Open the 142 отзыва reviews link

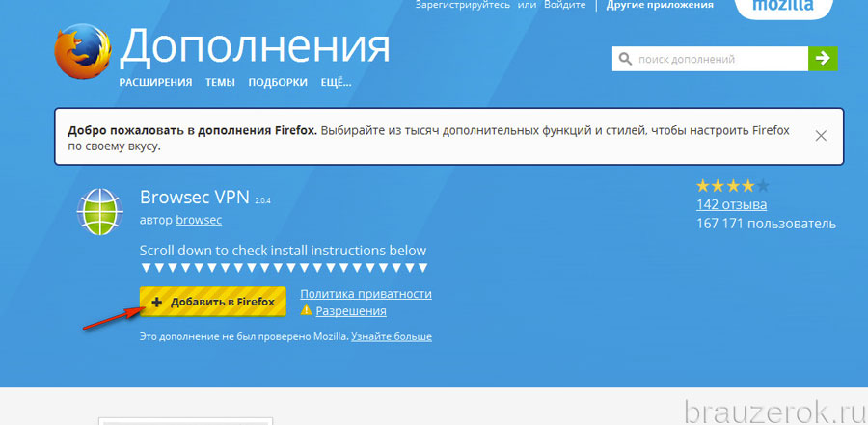pos(731,204)
